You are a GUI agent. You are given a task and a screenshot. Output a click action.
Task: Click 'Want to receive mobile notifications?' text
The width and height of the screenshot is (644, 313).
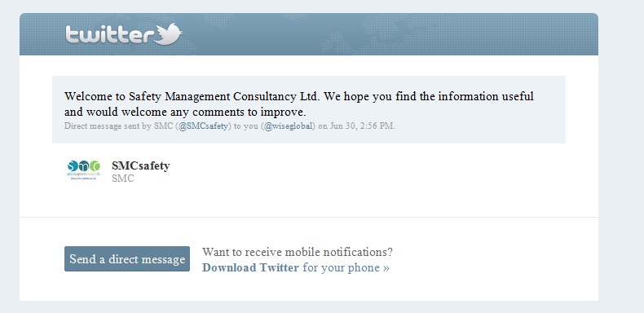(298, 252)
